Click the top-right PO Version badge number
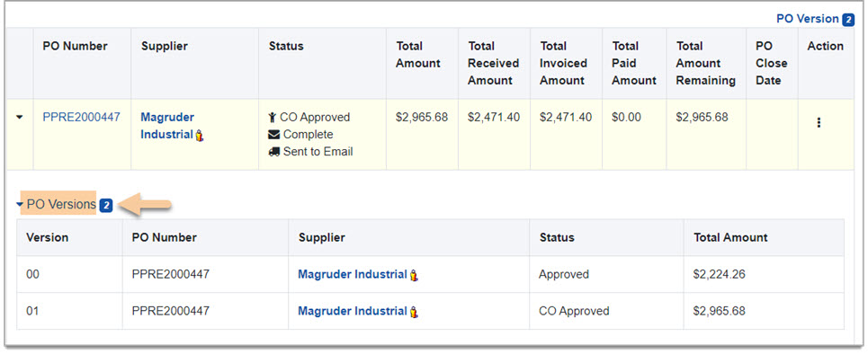This screenshot has width=868, height=354. pos(848,20)
